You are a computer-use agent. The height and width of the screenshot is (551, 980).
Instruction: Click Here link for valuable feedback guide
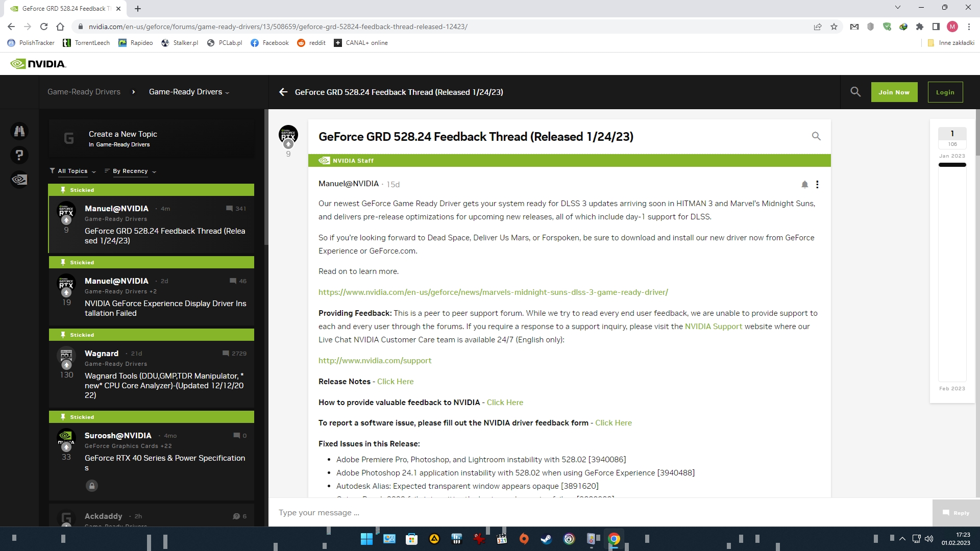pos(505,403)
